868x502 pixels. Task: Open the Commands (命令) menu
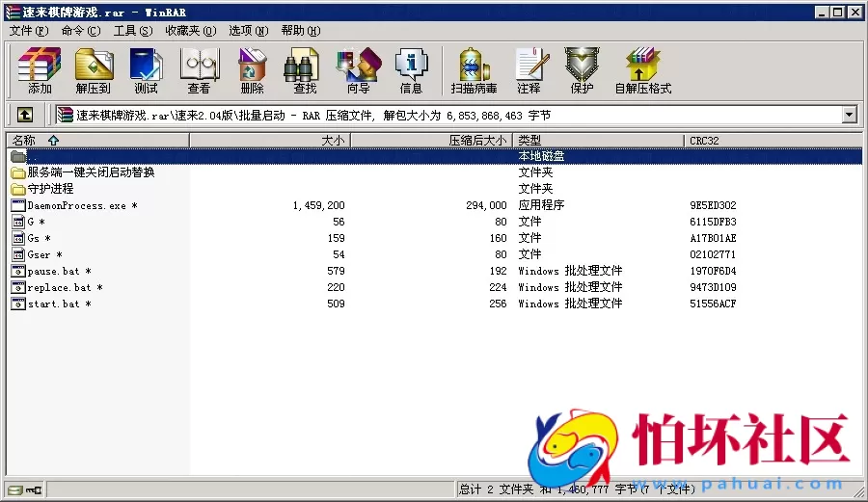tap(81, 31)
